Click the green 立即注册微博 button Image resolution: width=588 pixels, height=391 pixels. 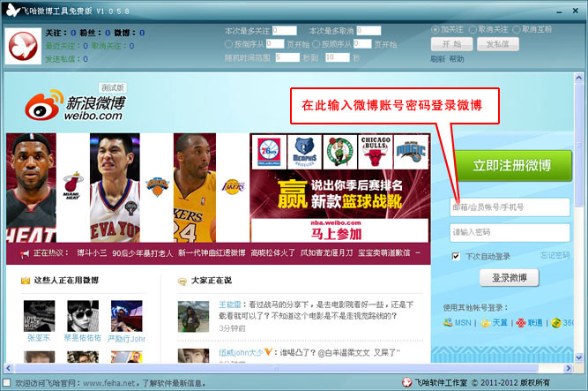click(512, 166)
